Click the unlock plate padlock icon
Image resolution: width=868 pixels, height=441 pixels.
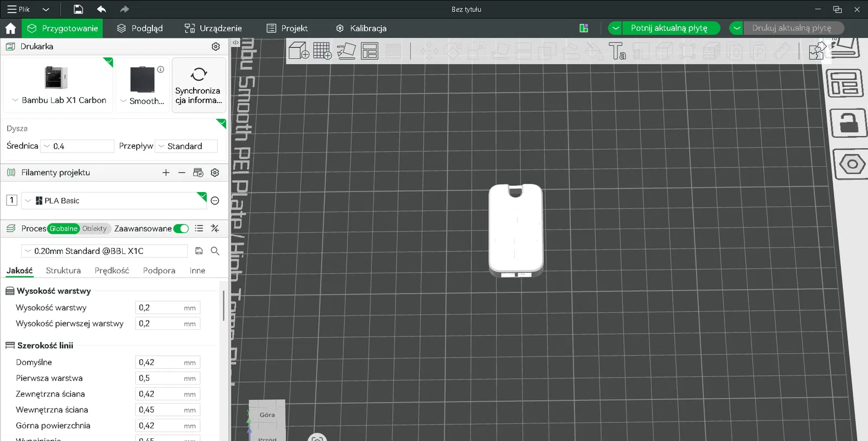click(x=848, y=123)
